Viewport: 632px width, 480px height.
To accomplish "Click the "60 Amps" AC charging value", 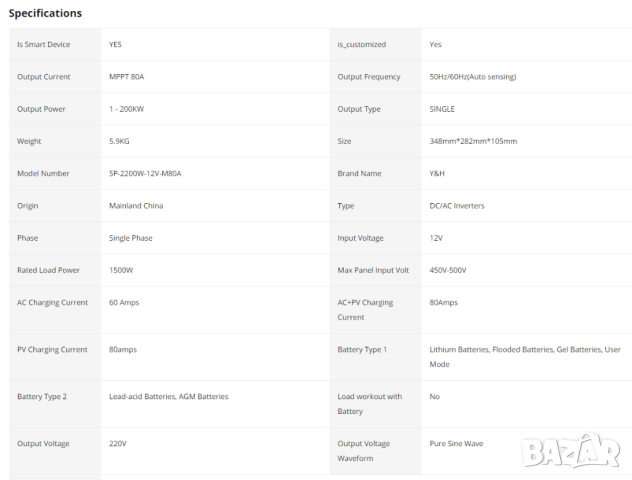I will [124, 302].
